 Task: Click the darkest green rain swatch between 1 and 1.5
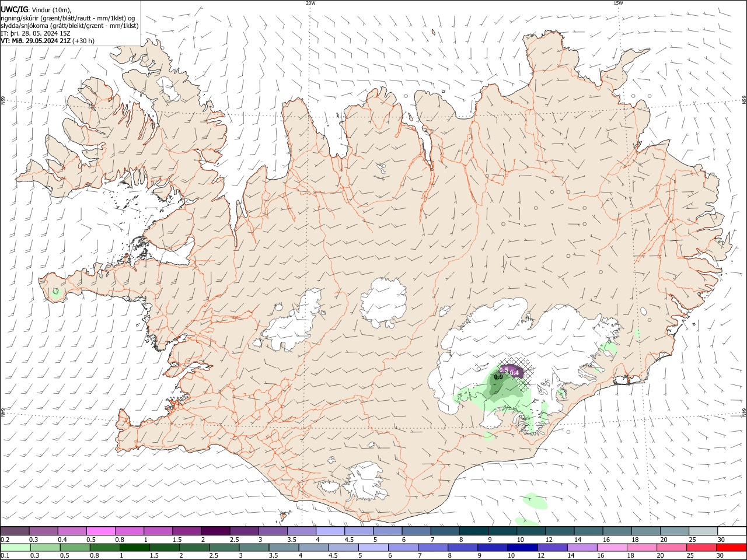pyautogui.click(x=134, y=548)
